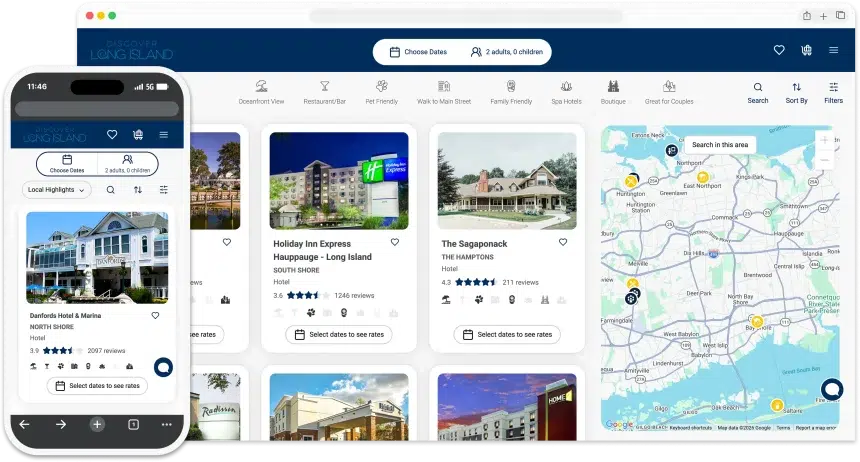Image resolution: width=860 pixels, height=462 pixels.
Task: Select the Oceanfront View category icon
Action: [261, 87]
